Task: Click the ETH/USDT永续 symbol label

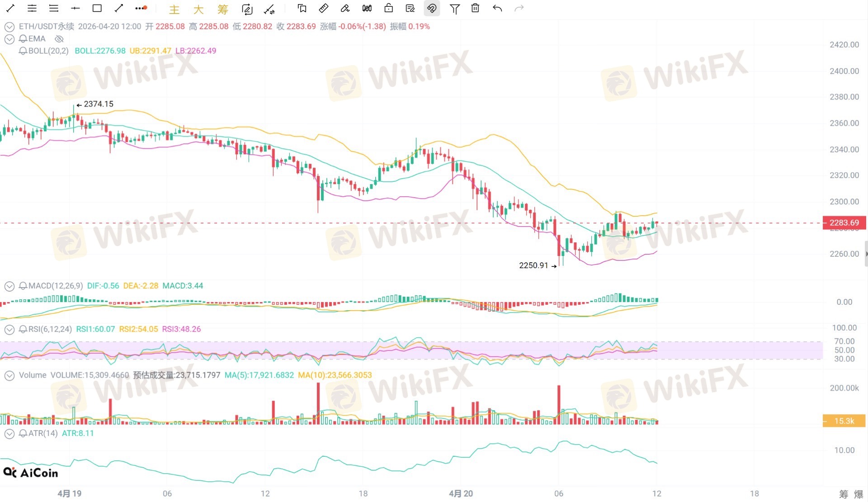Action: [x=47, y=27]
